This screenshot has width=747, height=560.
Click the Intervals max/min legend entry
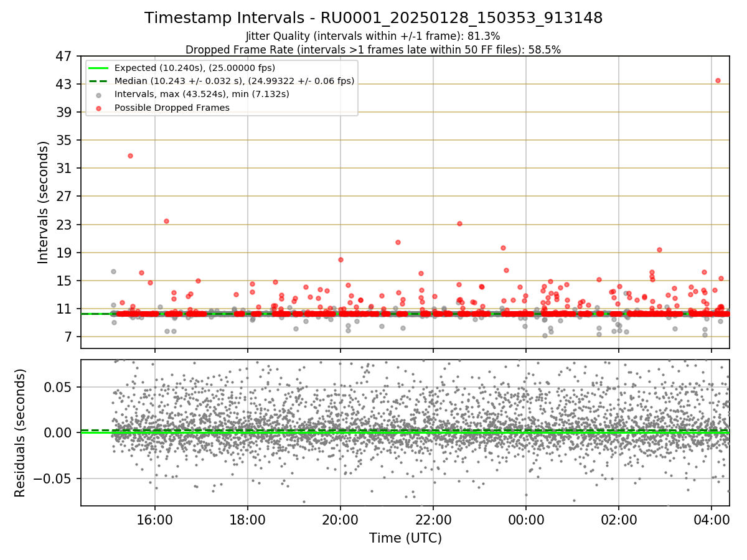(x=202, y=94)
